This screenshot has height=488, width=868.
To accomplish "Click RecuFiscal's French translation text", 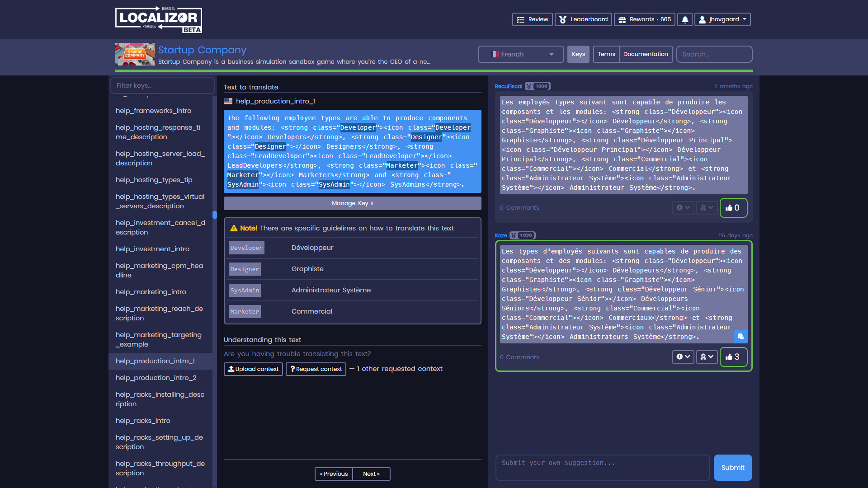I will tap(623, 145).
